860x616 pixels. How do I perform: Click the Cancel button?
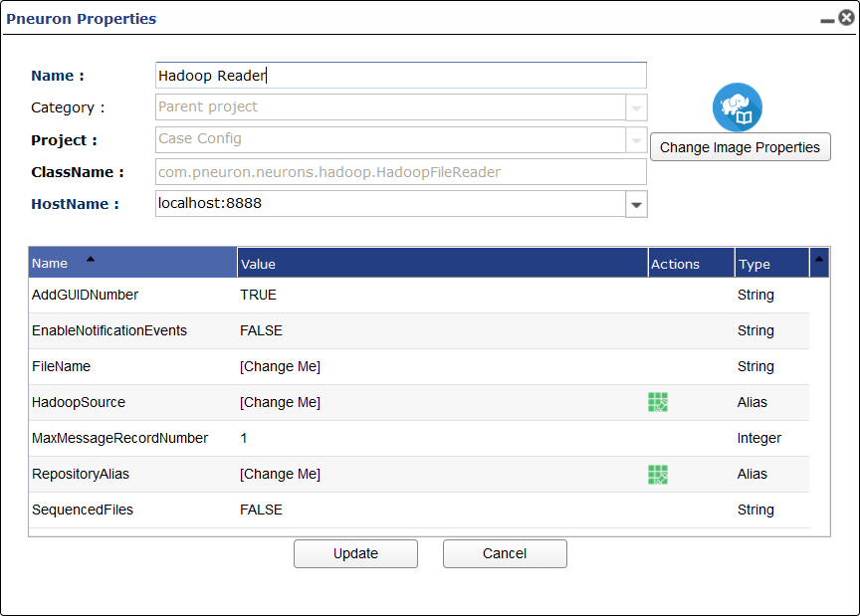[505, 553]
